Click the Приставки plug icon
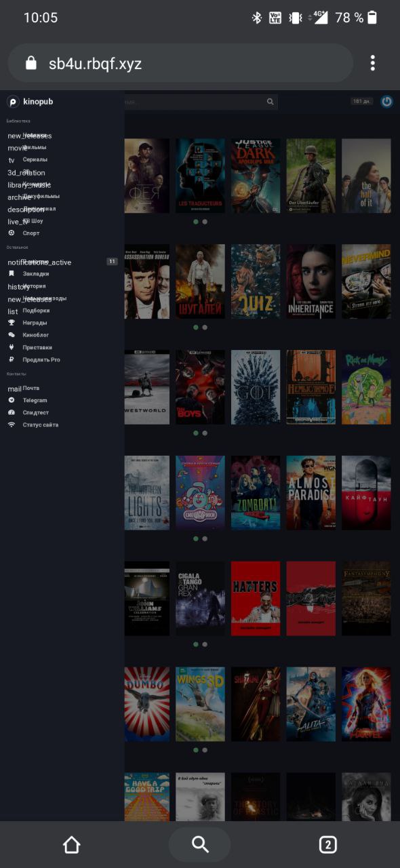The image size is (400, 868). click(x=11, y=347)
